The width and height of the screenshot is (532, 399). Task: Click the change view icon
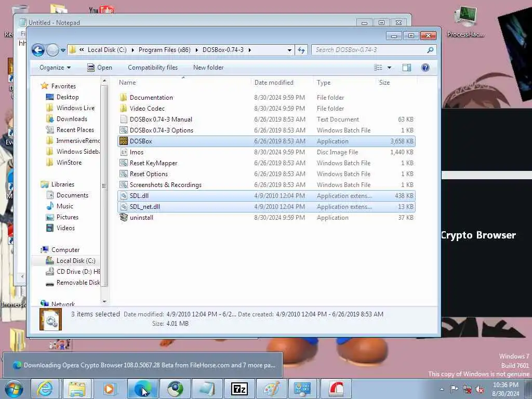click(378, 68)
